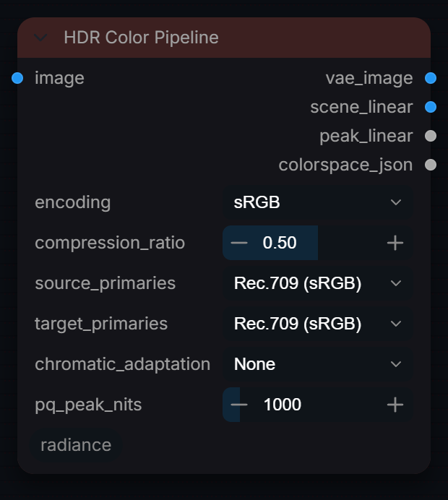This screenshot has height=500, width=448.
Task: Increase pq_peak_nits with the plus button
Action: tap(395, 405)
